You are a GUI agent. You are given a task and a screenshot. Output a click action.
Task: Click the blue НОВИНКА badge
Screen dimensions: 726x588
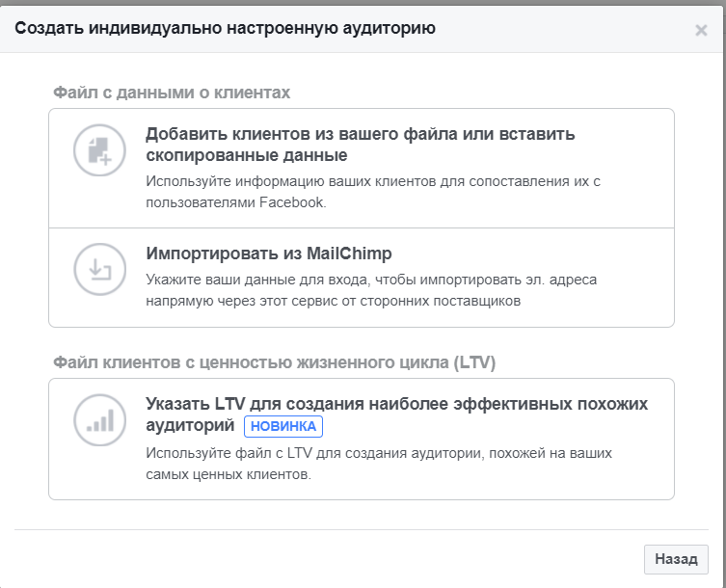click(282, 426)
